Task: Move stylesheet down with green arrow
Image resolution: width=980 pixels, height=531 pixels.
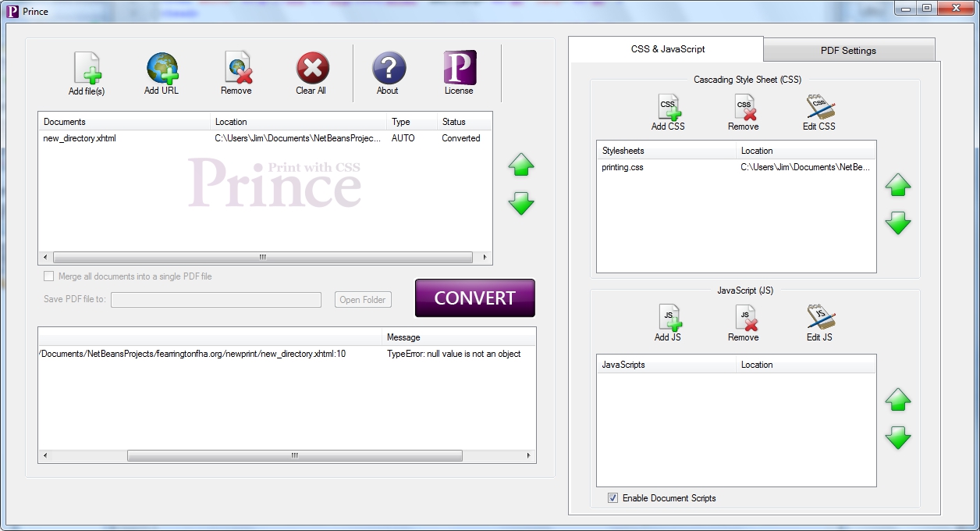Action: (x=898, y=223)
